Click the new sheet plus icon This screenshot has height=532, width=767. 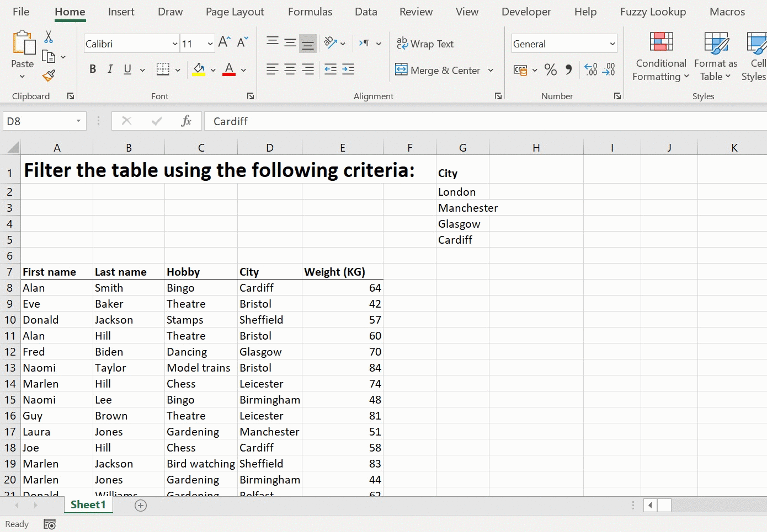click(x=141, y=506)
